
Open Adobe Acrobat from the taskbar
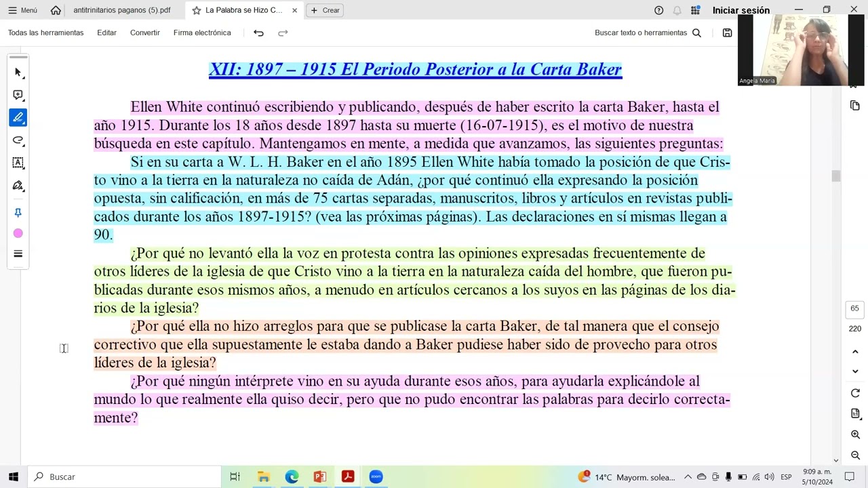tap(348, 476)
